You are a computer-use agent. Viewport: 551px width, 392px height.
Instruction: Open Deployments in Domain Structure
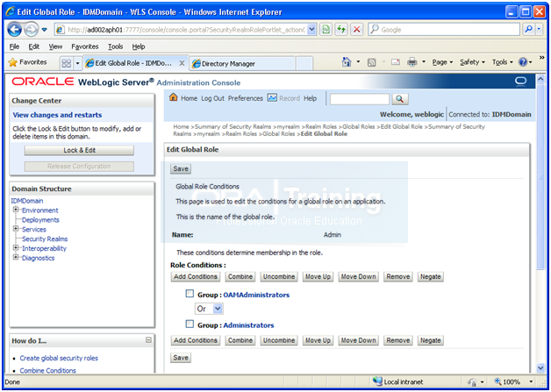click(x=40, y=220)
